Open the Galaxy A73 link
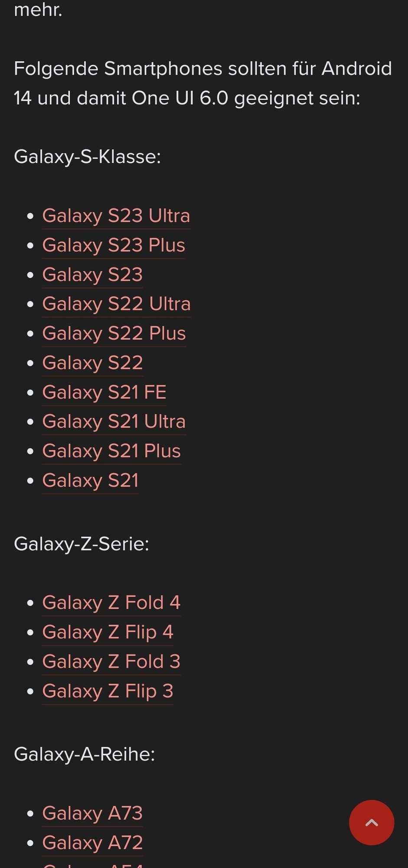Image resolution: width=408 pixels, height=868 pixels. point(92,813)
